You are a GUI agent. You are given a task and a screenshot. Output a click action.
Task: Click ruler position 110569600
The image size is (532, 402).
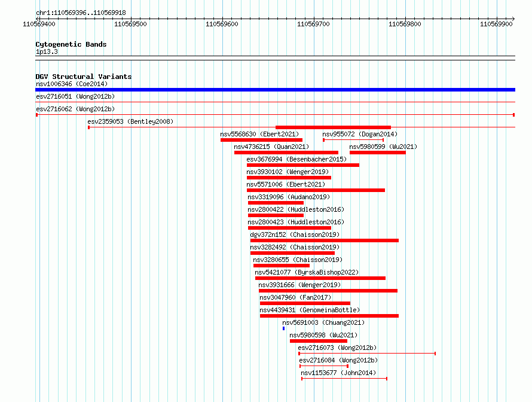click(222, 24)
